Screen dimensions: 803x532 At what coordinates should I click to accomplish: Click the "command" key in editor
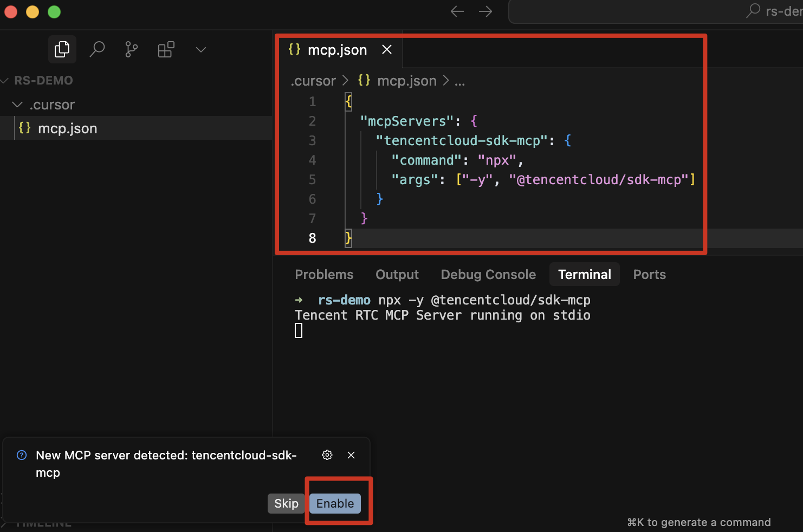click(x=427, y=160)
